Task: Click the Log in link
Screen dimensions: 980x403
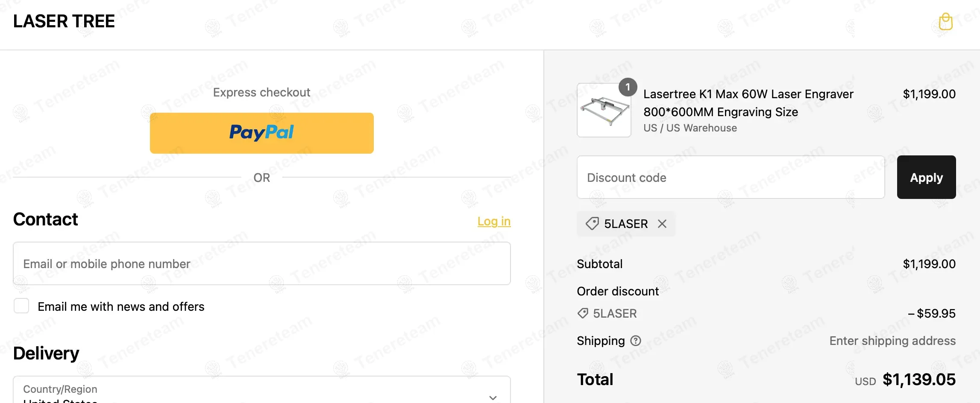Action: point(494,221)
